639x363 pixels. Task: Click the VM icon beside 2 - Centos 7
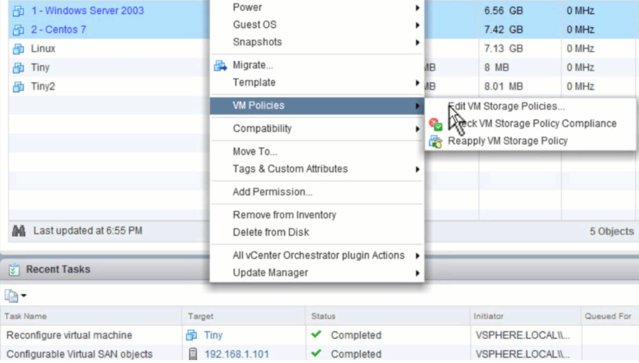tap(18, 30)
